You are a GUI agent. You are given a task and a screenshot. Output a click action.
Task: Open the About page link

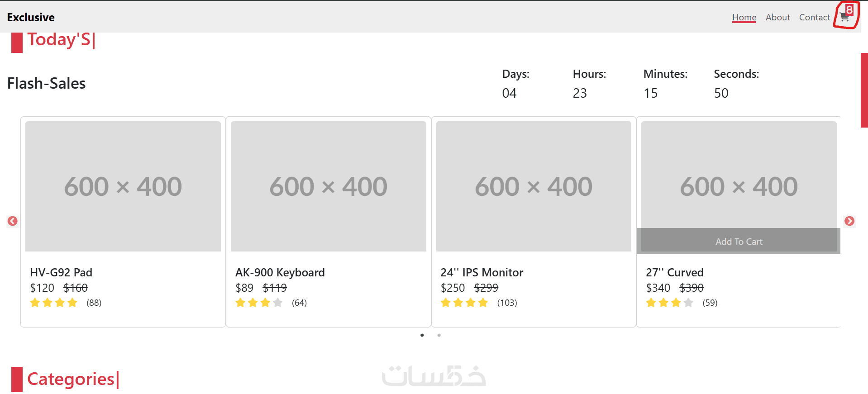[x=777, y=17]
